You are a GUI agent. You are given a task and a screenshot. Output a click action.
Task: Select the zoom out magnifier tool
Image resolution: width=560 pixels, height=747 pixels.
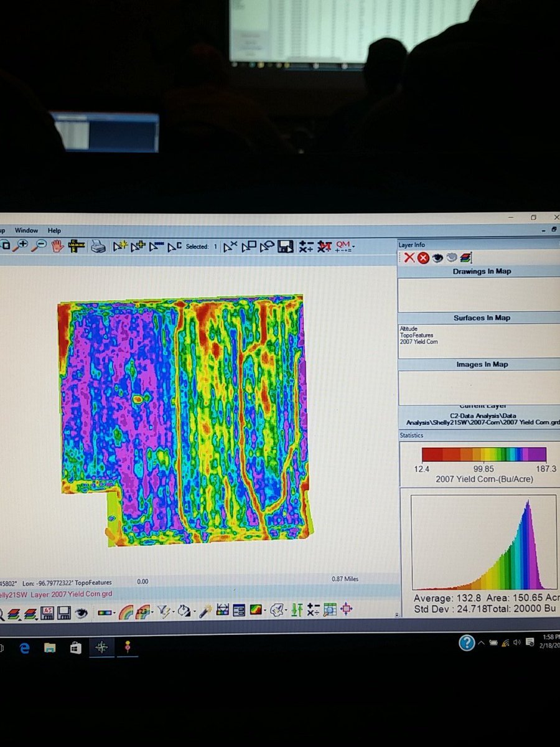[x=39, y=246]
